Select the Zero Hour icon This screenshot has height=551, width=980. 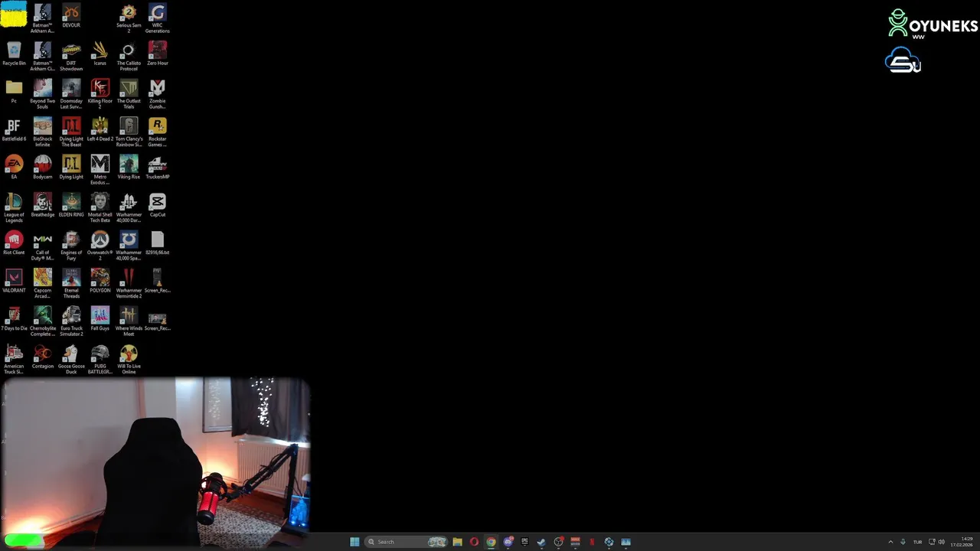click(x=157, y=54)
